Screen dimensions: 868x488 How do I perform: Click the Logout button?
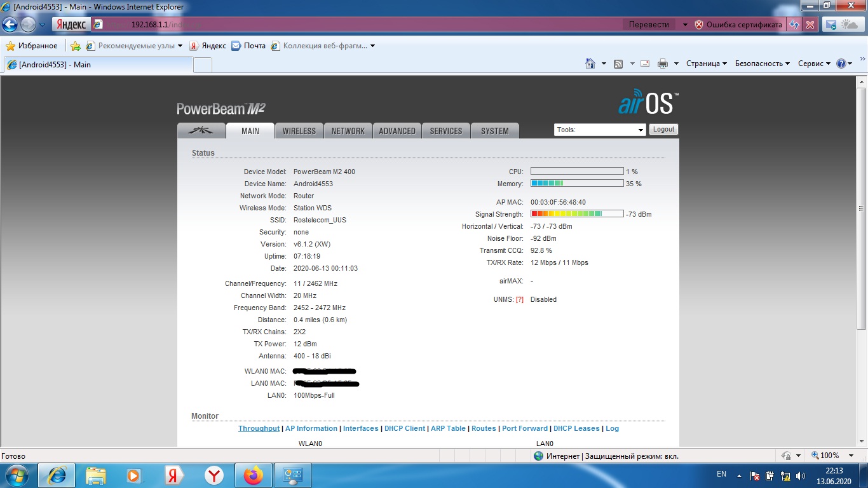tap(664, 129)
